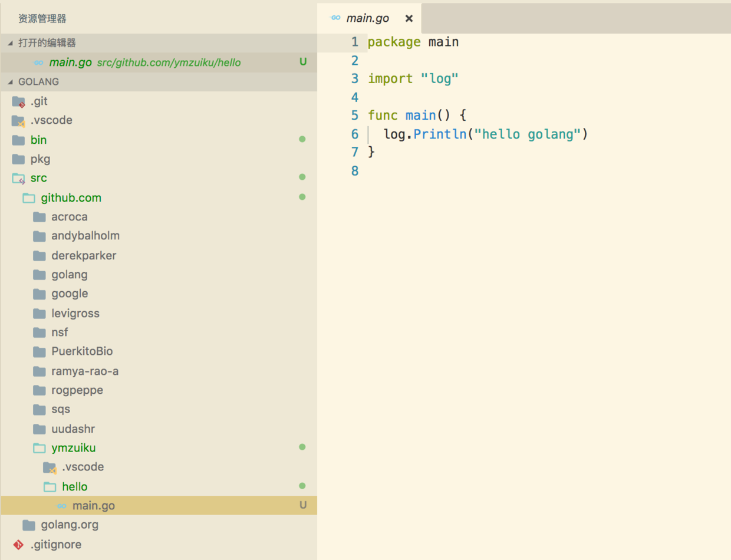Switch to the main.go editor tab
The width and height of the screenshot is (731, 560).
[367, 18]
